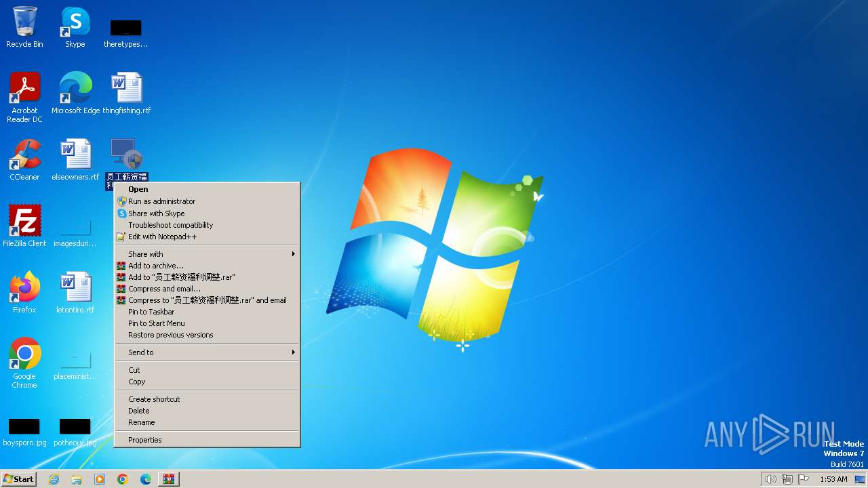Open Windows Media Player taskbar icon
This screenshot has height=488, width=868.
(x=100, y=479)
